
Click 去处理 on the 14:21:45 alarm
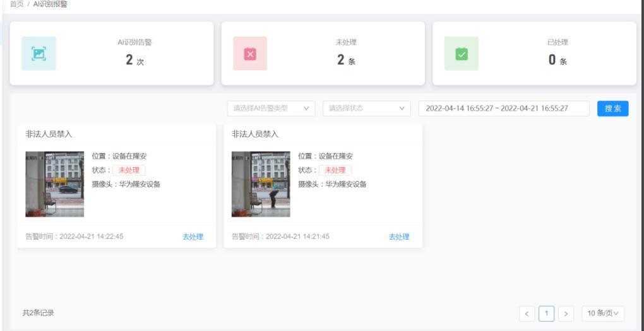(x=399, y=237)
